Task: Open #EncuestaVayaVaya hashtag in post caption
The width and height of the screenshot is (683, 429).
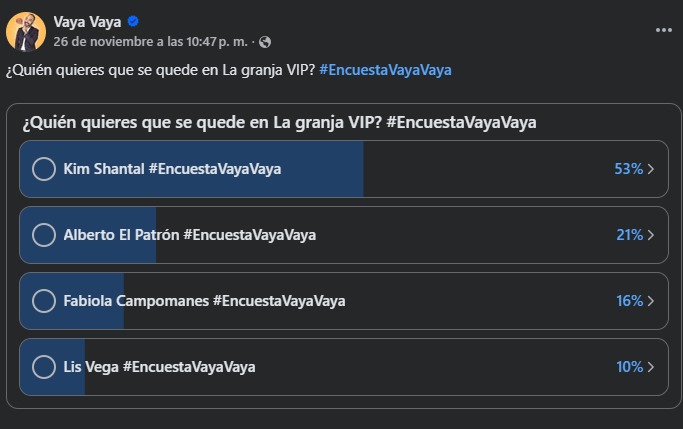Action: (385, 70)
